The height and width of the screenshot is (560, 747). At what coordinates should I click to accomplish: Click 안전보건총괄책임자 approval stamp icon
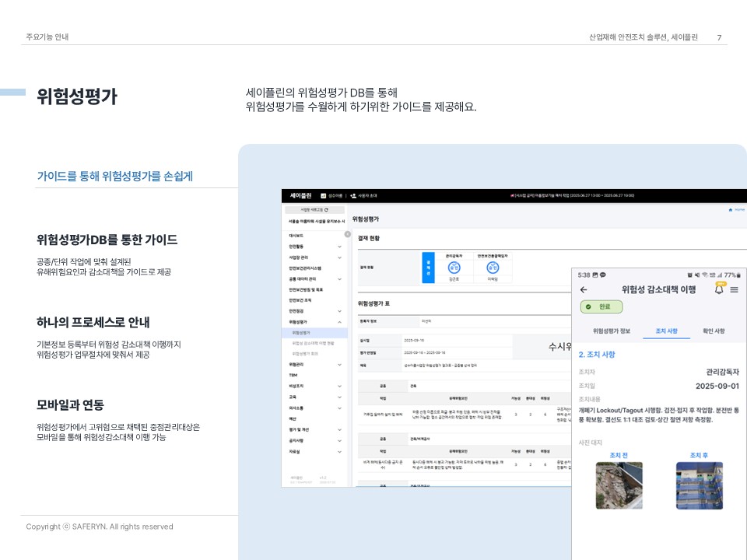coord(493,268)
